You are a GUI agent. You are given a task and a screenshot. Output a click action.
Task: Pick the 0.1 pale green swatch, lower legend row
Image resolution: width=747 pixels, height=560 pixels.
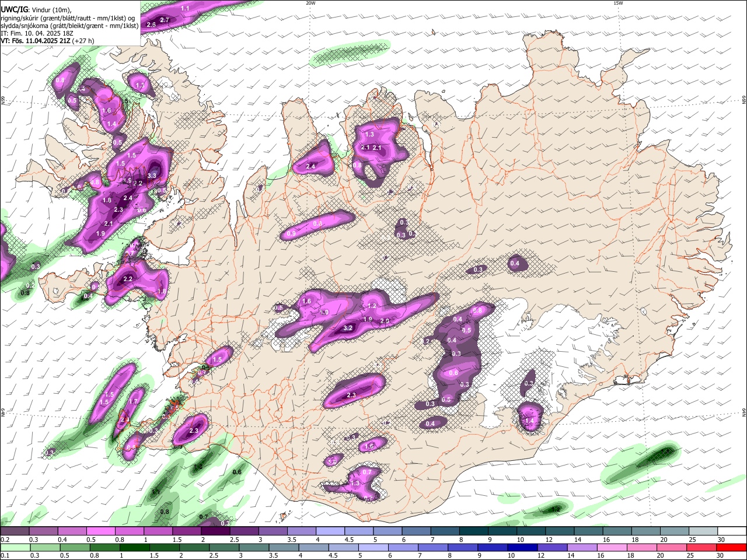(x=15, y=547)
